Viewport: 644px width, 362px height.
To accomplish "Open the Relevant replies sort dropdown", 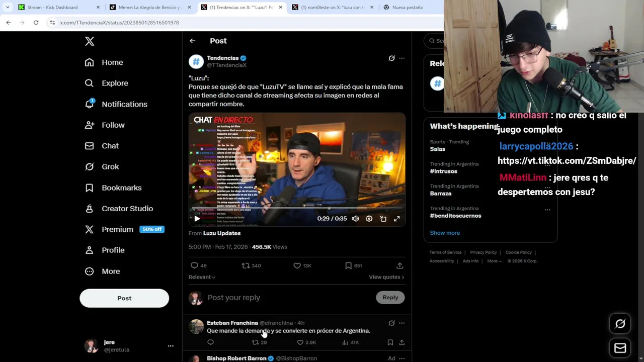I will [202, 277].
